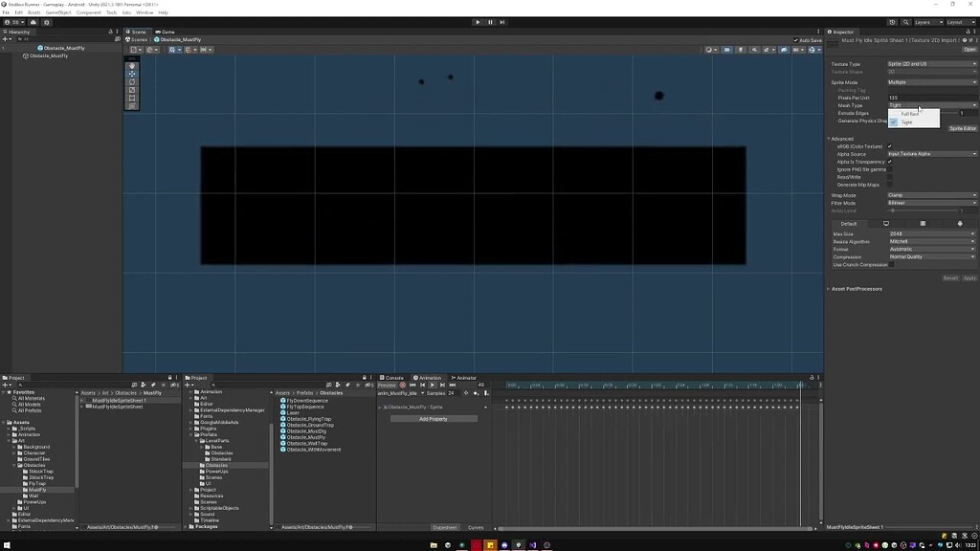
Task: Click the Pause button in the top toolbar
Action: [x=489, y=22]
